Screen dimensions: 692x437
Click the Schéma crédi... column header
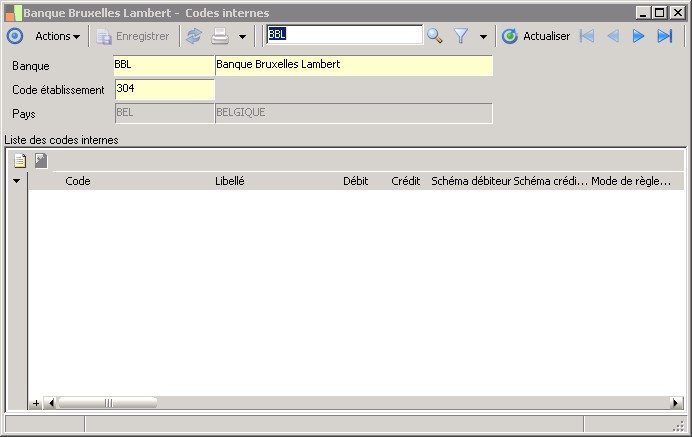pos(550,181)
